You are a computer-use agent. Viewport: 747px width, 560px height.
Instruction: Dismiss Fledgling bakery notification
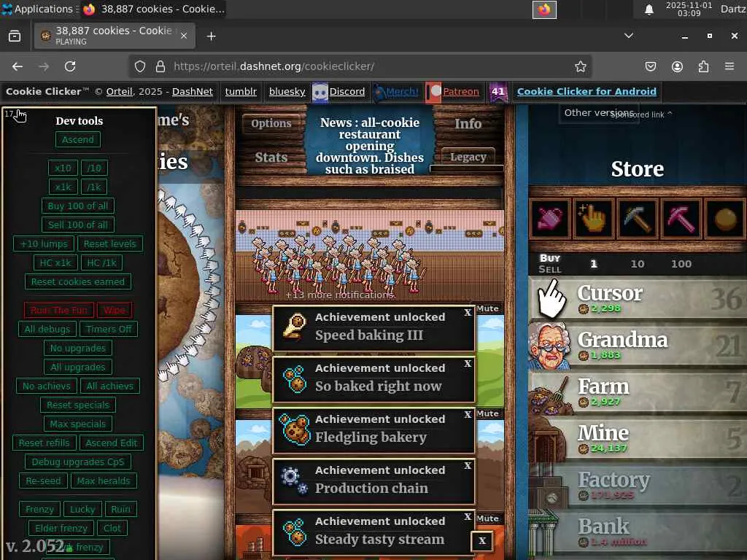(468, 415)
